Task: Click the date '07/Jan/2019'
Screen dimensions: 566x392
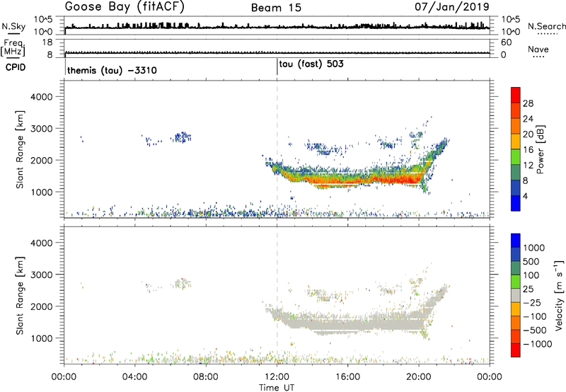Action: pos(452,6)
